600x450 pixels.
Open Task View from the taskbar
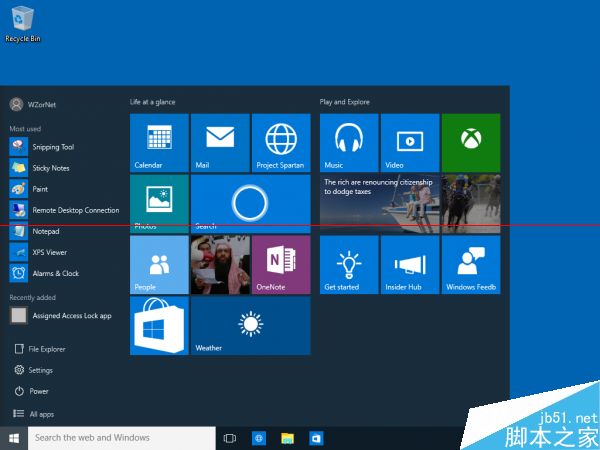(x=230, y=438)
